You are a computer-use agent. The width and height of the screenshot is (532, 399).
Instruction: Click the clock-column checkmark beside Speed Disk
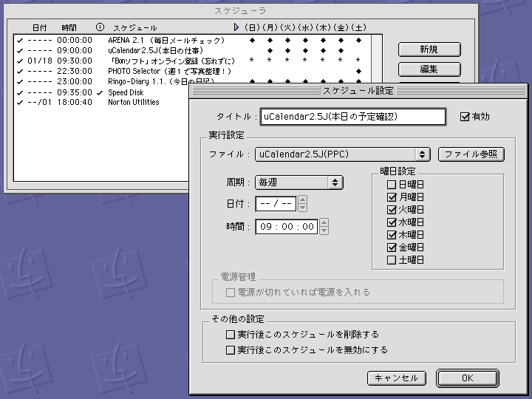tap(100, 92)
